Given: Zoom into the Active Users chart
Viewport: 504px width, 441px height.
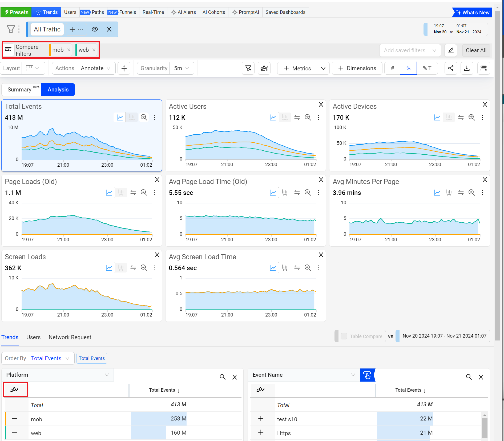Looking at the screenshot, I should point(308,117).
